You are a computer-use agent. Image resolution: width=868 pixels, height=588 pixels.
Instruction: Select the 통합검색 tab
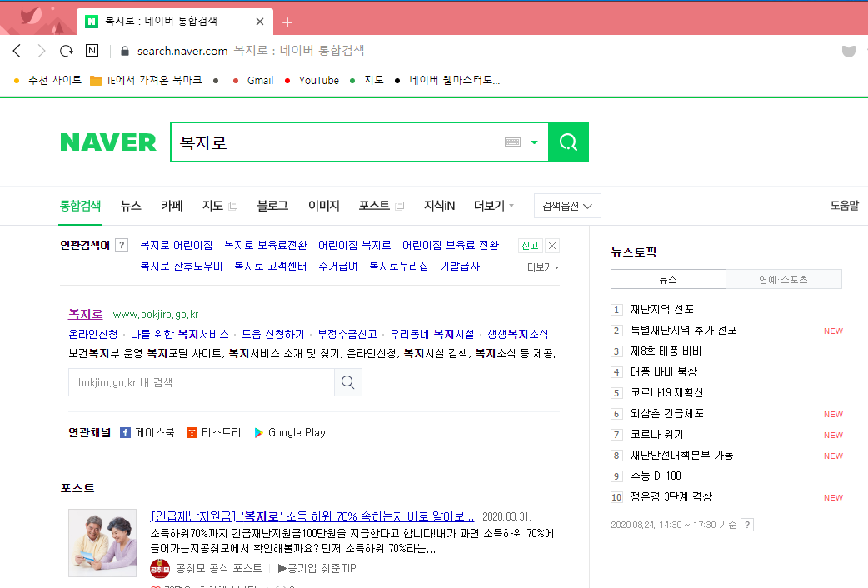tap(80, 206)
